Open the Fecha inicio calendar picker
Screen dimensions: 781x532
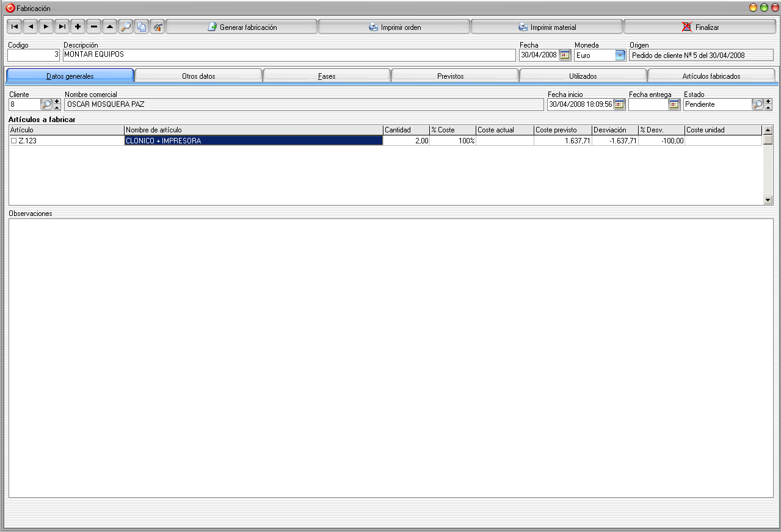tap(619, 104)
